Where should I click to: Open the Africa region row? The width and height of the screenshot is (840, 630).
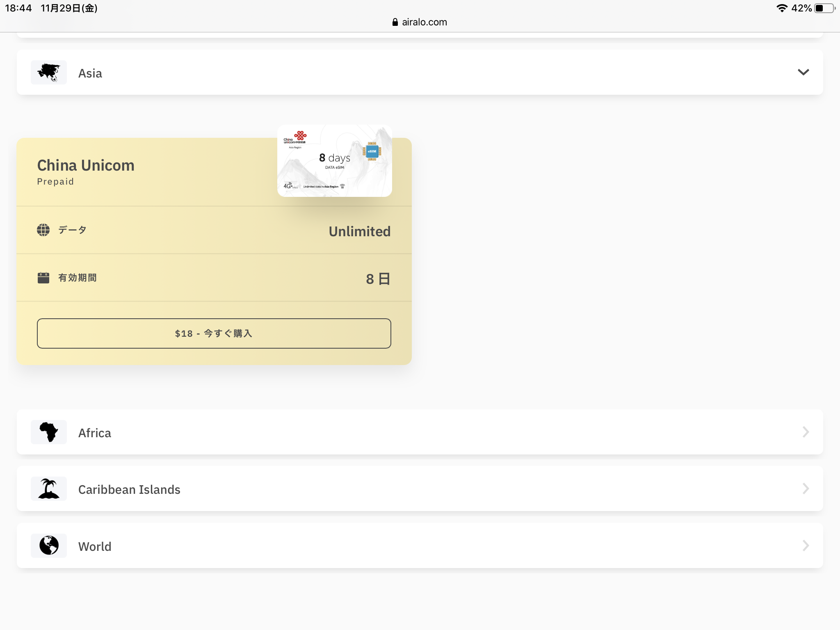(x=420, y=432)
